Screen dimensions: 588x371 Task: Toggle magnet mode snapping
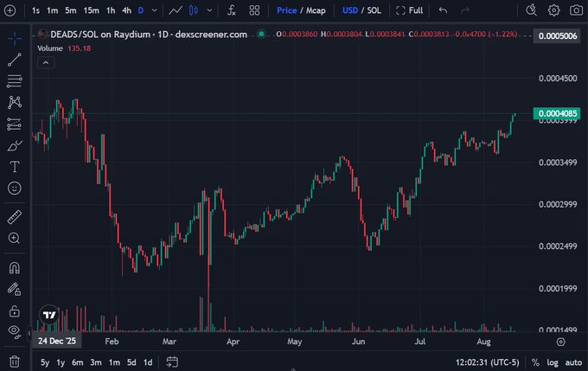15,268
